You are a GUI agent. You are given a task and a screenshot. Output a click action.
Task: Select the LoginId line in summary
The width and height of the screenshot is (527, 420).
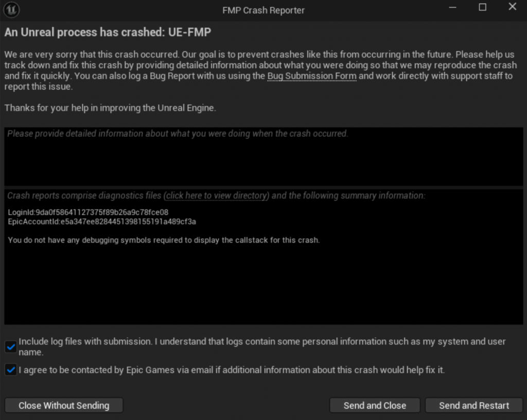(88, 212)
